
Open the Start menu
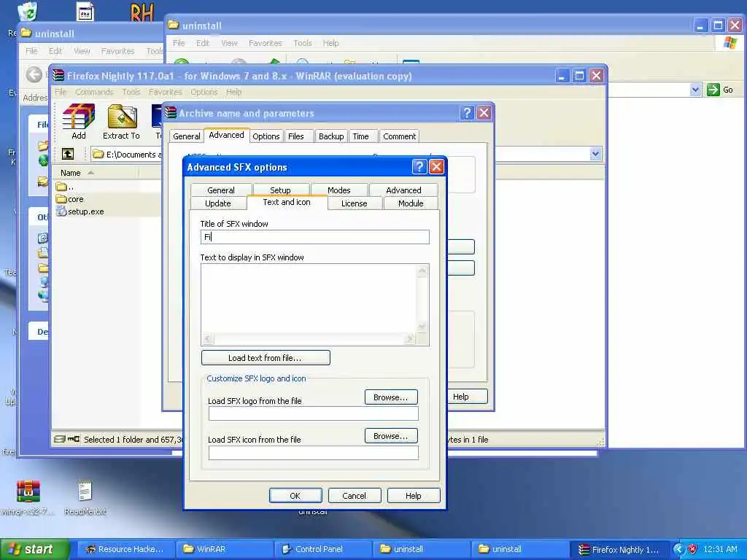35,549
